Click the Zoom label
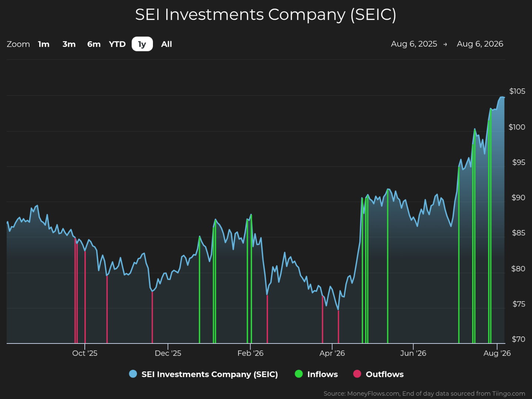The image size is (532, 399). pyautogui.click(x=18, y=44)
